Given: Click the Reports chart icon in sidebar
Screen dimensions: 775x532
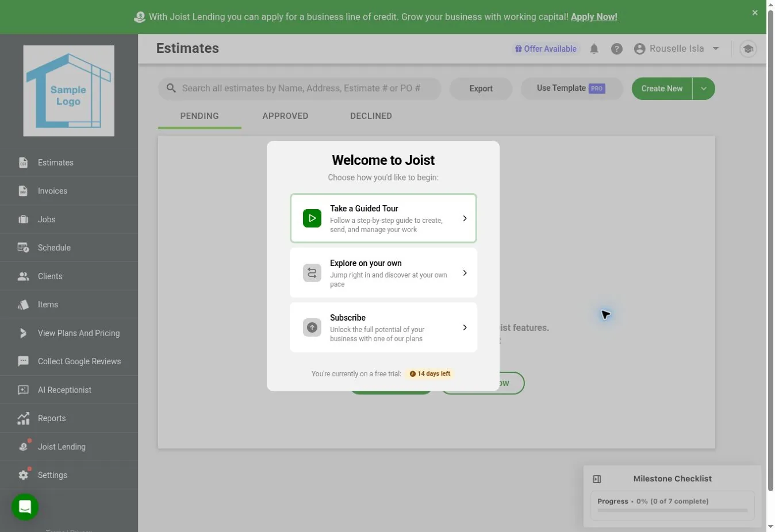Looking at the screenshot, I should (23, 418).
